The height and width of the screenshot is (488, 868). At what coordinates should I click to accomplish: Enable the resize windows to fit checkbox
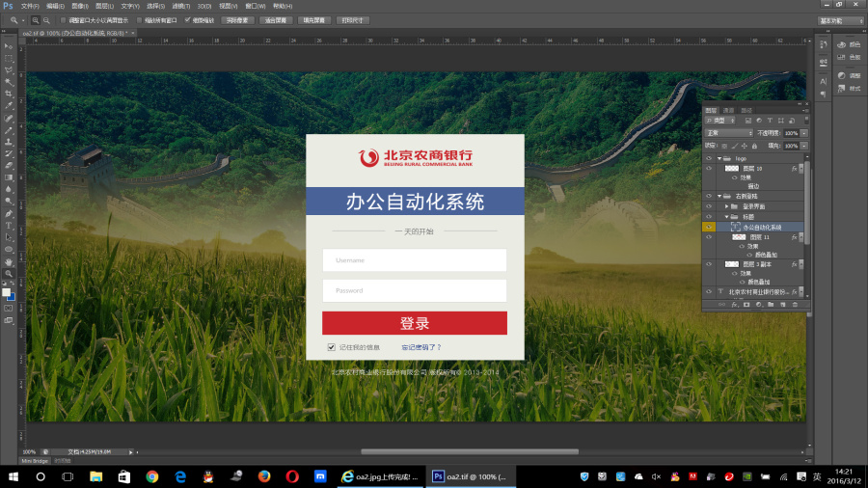coord(63,20)
